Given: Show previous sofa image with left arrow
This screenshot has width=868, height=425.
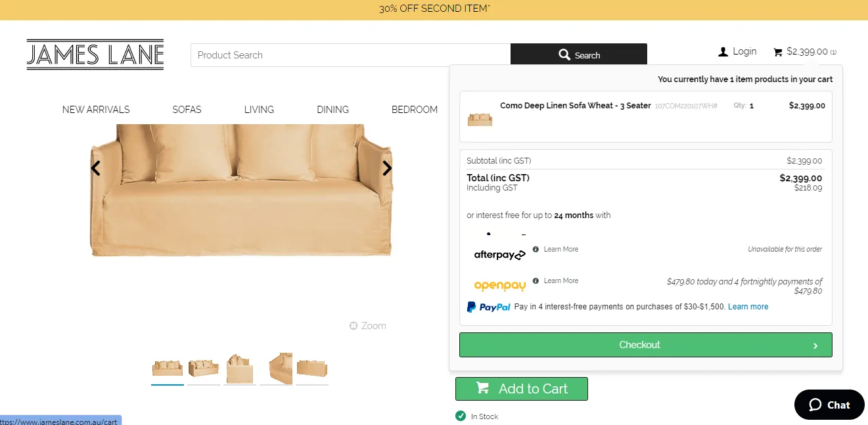Looking at the screenshot, I should pyautogui.click(x=96, y=168).
